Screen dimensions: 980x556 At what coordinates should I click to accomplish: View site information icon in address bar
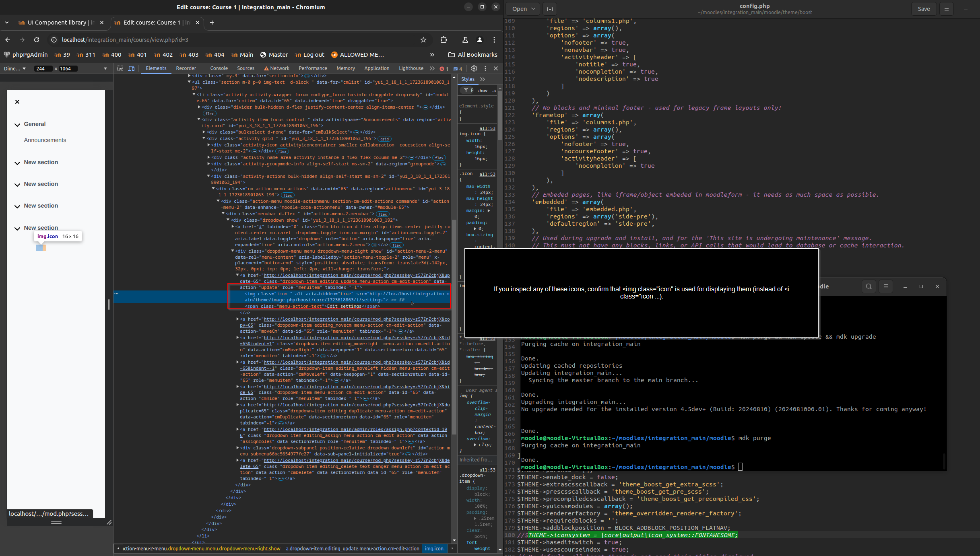54,40
